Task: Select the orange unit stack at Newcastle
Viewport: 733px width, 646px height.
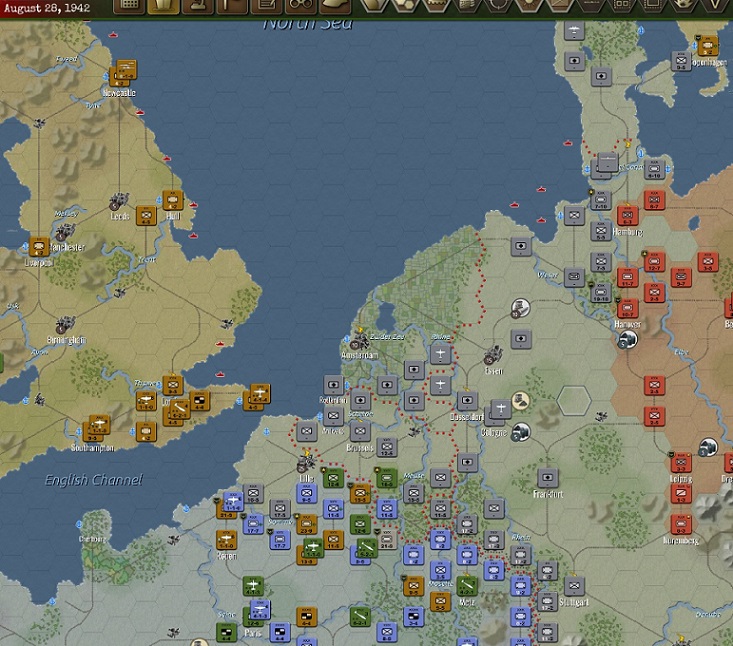Action: coord(123,73)
